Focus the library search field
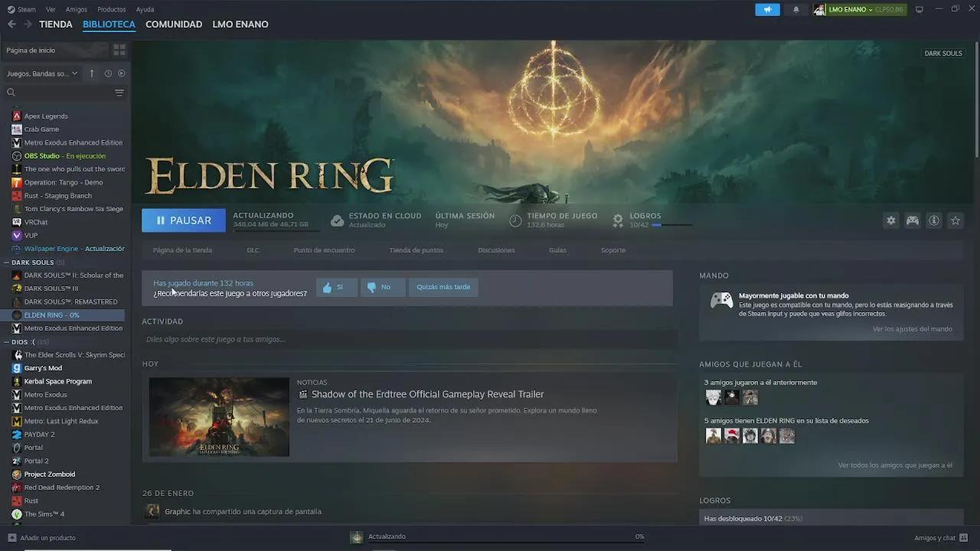Viewport: 980px width, 551px height. click(59, 93)
